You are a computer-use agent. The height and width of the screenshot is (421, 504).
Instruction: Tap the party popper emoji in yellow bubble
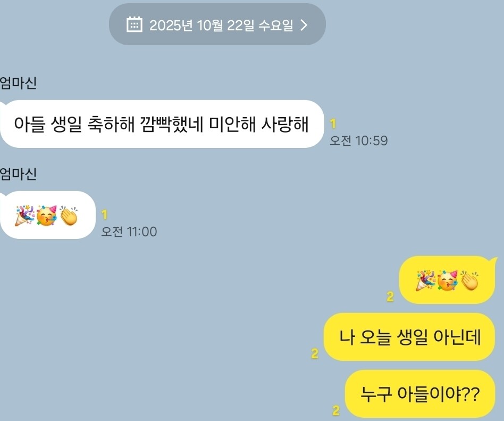tap(425, 280)
